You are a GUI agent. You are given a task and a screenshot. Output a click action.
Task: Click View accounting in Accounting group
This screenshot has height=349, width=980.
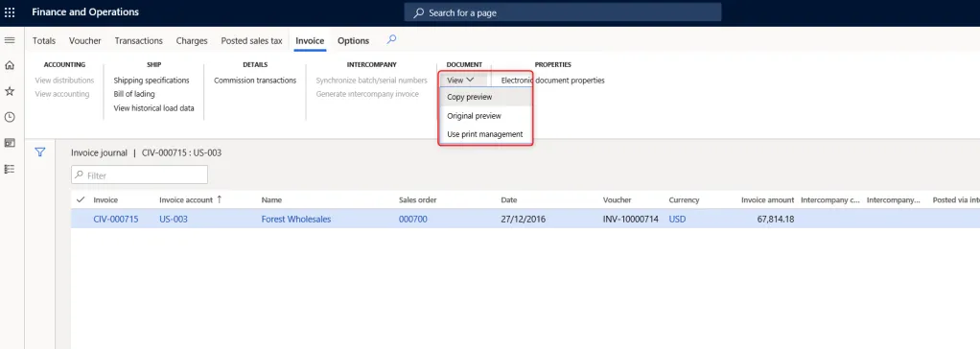click(62, 94)
